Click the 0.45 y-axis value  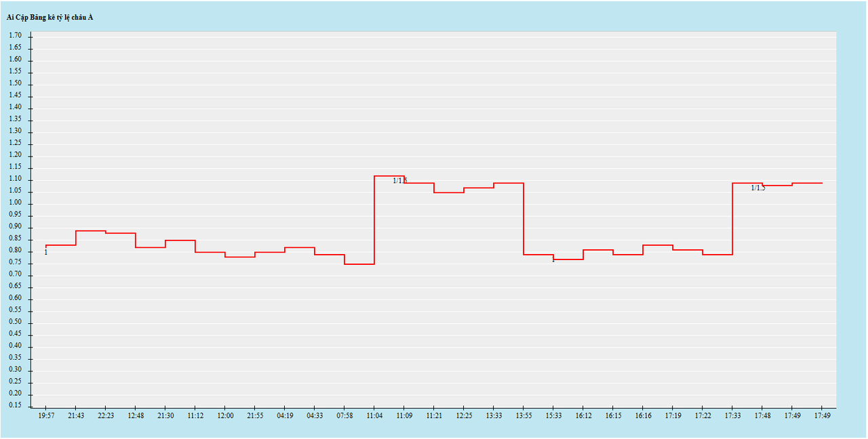16,334
